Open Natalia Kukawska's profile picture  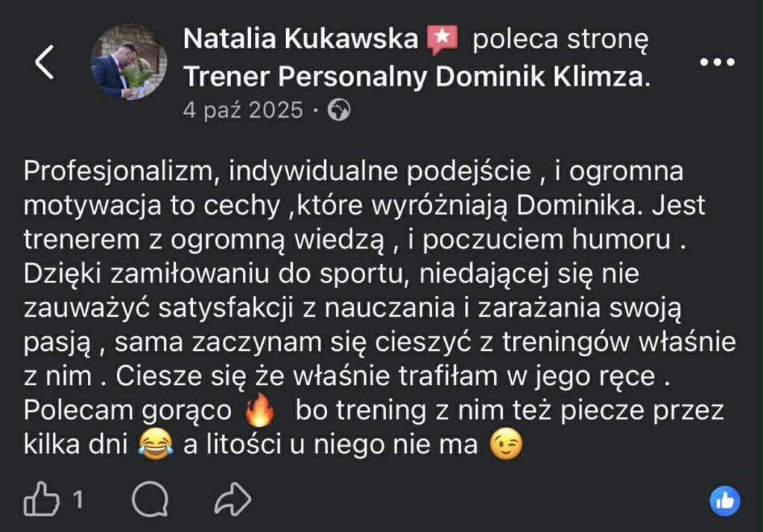click(x=129, y=62)
